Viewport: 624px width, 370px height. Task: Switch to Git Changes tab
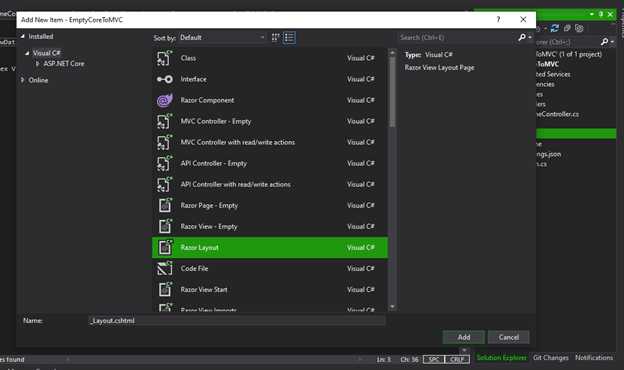pos(551,358)
